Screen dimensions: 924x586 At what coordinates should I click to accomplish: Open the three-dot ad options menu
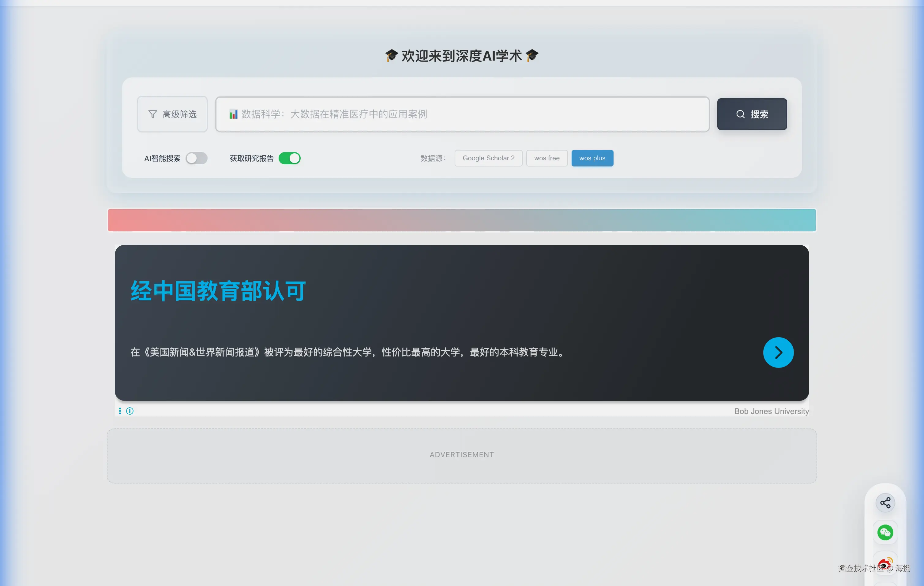pos(120,411)
